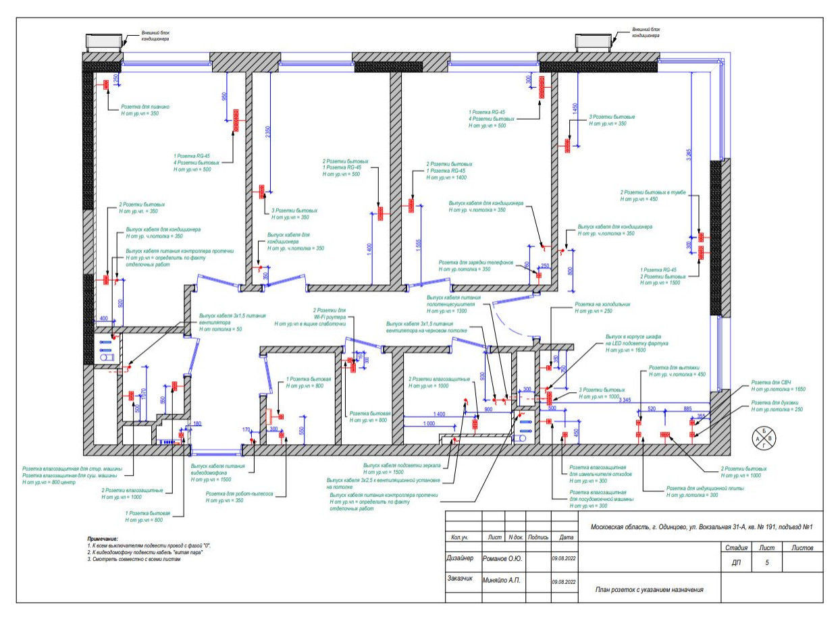Click the address line in the title block
This screenshot has height=621, width=840.
(x=700, y=526)
